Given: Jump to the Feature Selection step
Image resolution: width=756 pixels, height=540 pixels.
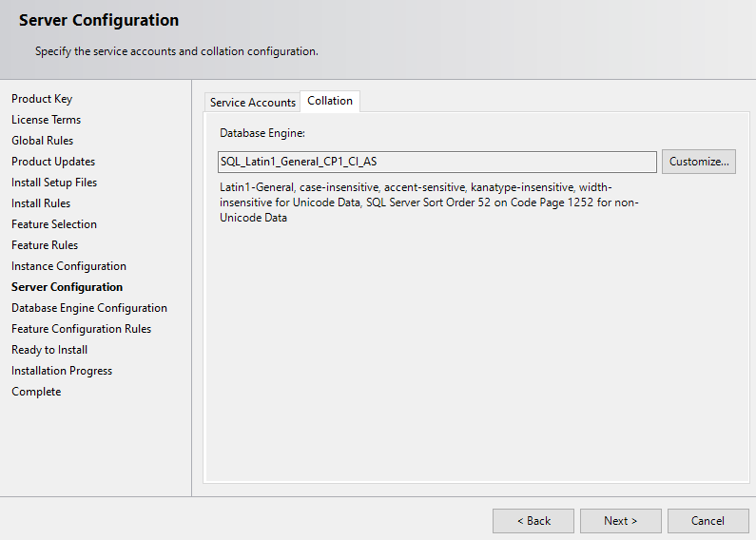Looking at the screenshot, I should [54, 224].
